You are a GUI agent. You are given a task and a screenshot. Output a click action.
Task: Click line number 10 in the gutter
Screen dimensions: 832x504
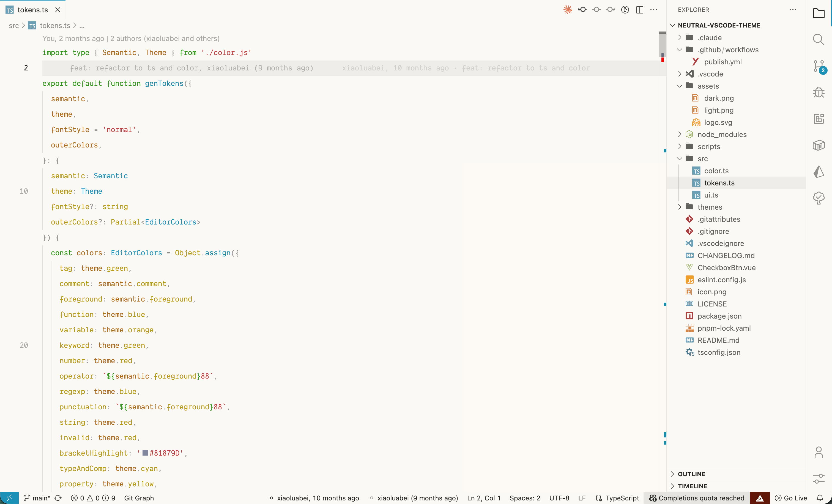click(x=24, y=191)
